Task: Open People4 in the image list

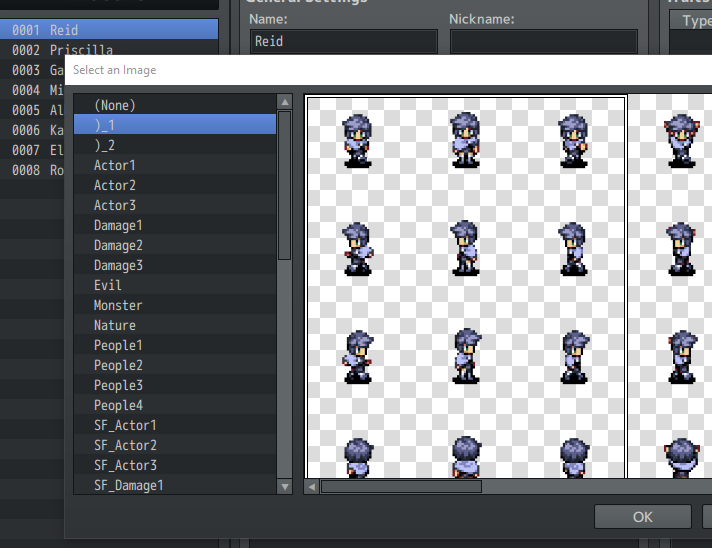Action: [x=175, y=405]
